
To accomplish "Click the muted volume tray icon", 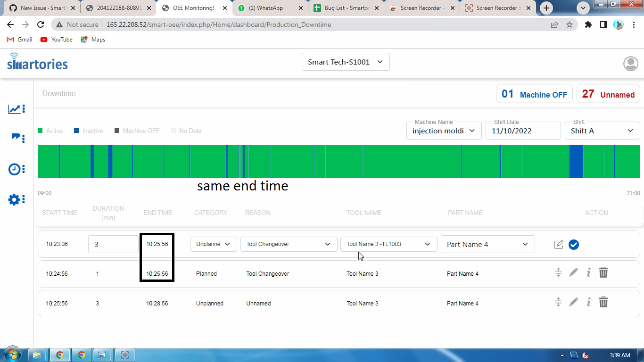I will click(x=585, y=355).
